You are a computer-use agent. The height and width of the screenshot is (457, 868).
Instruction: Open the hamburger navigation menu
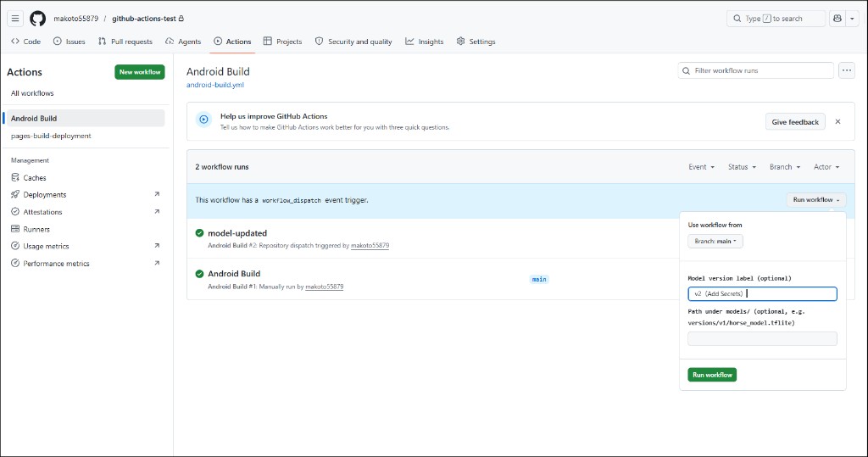tap(15, 19)
